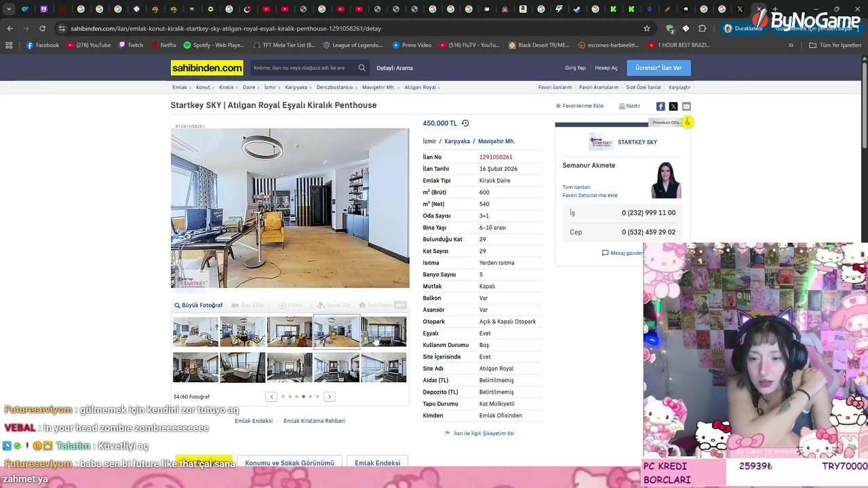868x488 pixels.
Task: Reload the page
Action: (x=42, y=28)
